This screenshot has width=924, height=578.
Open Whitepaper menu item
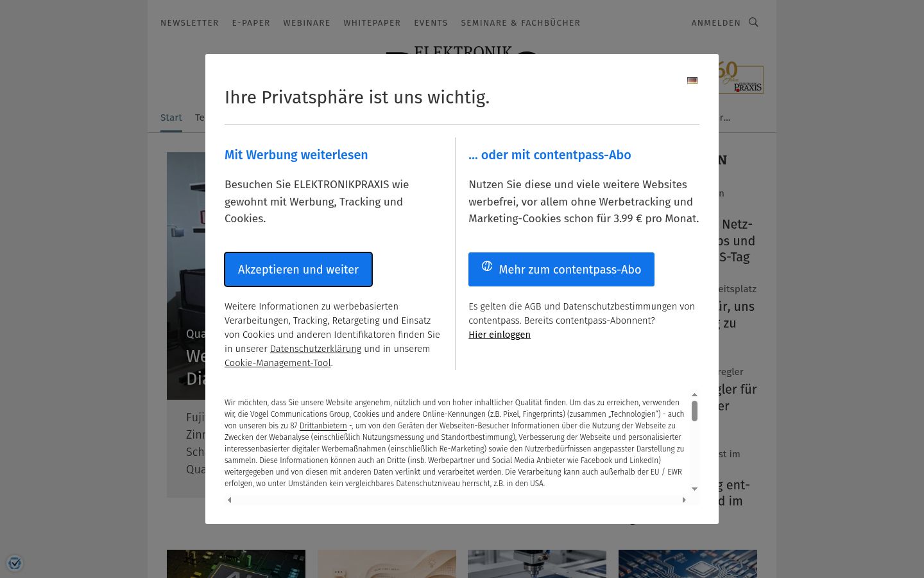(372, 23)
